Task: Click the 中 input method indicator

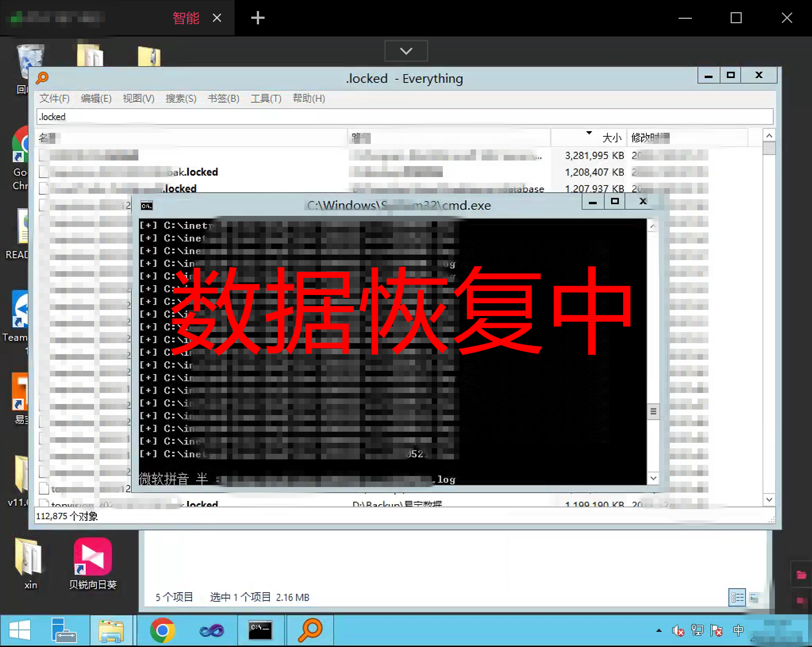Action: tap(738, 630)
